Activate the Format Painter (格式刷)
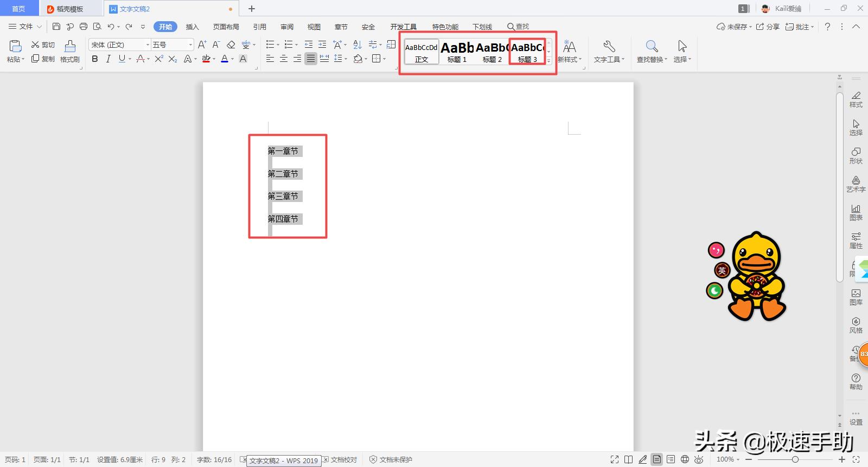This screenshot has height=467, width=868. [x=70, y=52]
